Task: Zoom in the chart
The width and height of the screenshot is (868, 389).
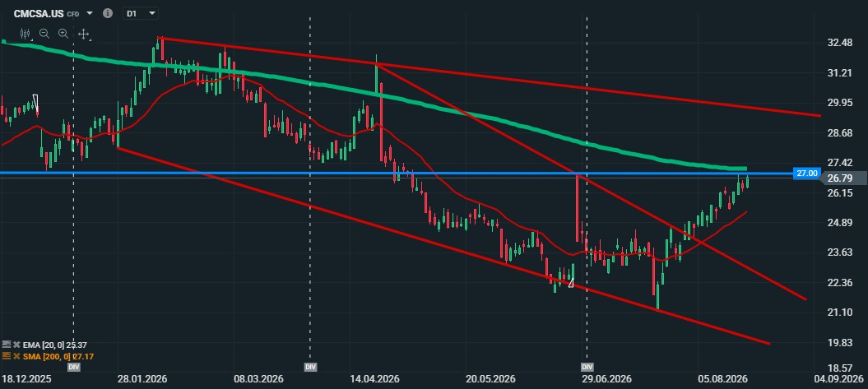Action: [x=63, y=34]
